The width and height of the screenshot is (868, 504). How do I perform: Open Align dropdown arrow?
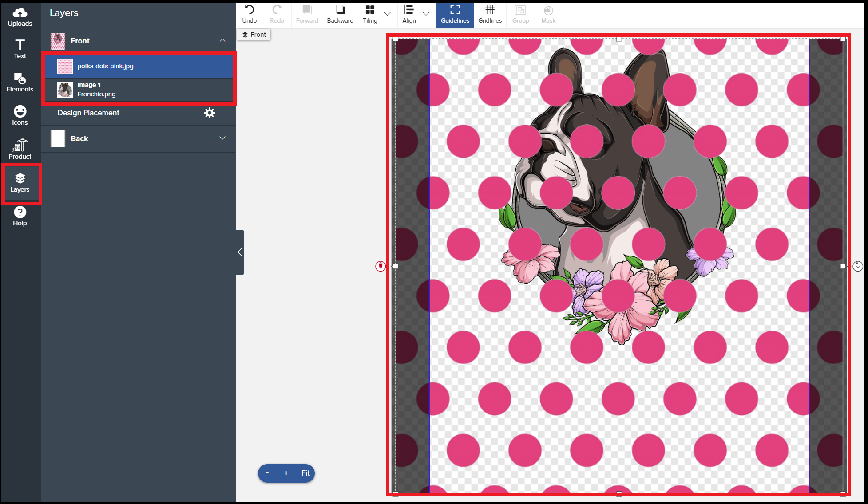[426, 13]
